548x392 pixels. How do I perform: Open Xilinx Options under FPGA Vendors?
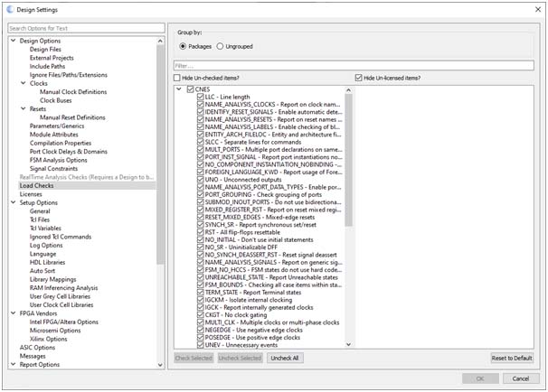point(51,339)
